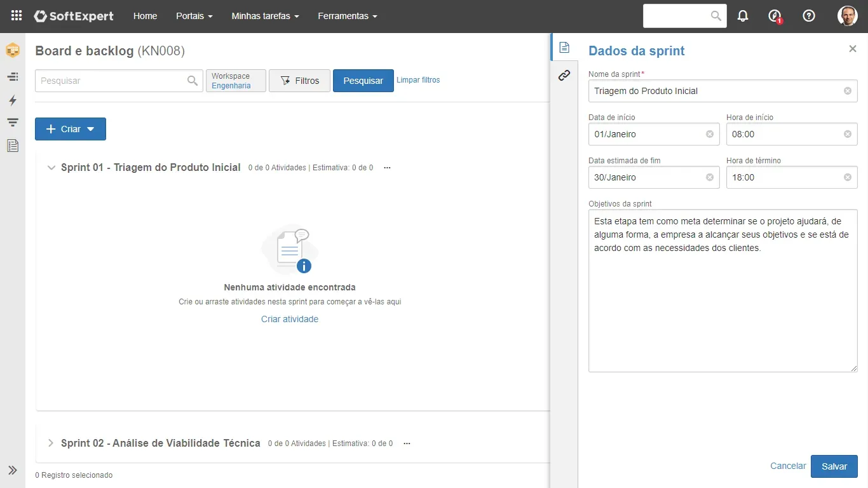The height and width of the screenshot is (488, 868).
Task: Open the Portais menu
Action: [194, 16]
